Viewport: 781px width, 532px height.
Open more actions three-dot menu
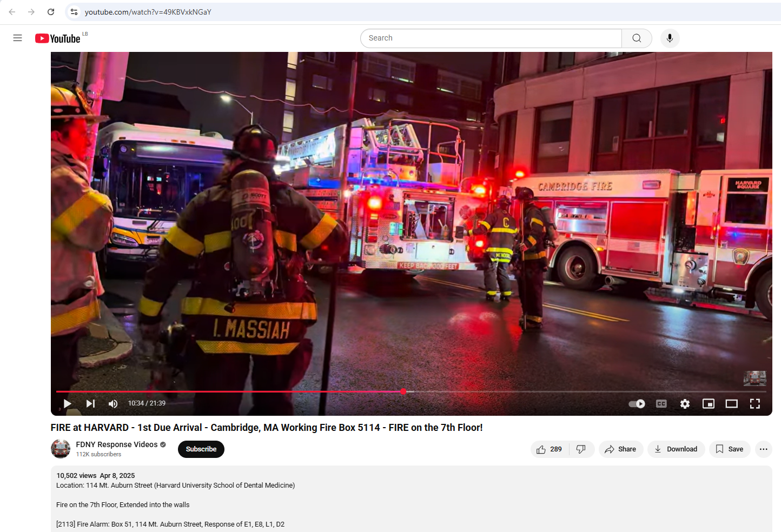(763, 449)
